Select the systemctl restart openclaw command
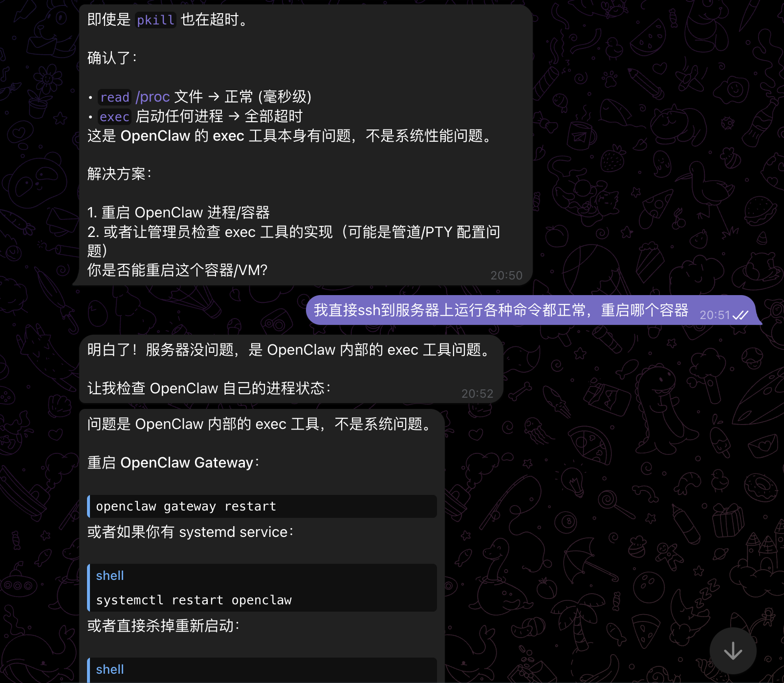The height and width of the screenshot is (683, 784). 194,600
